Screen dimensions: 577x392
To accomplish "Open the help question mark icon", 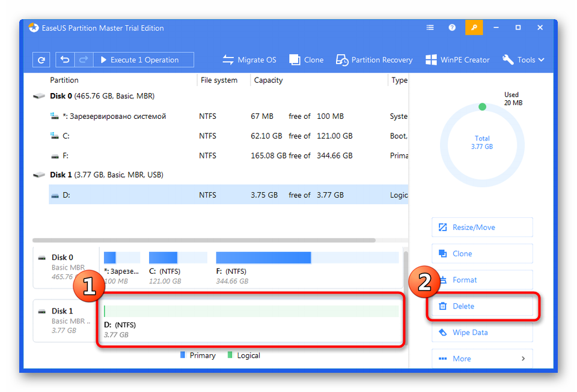I will (452, 28).
